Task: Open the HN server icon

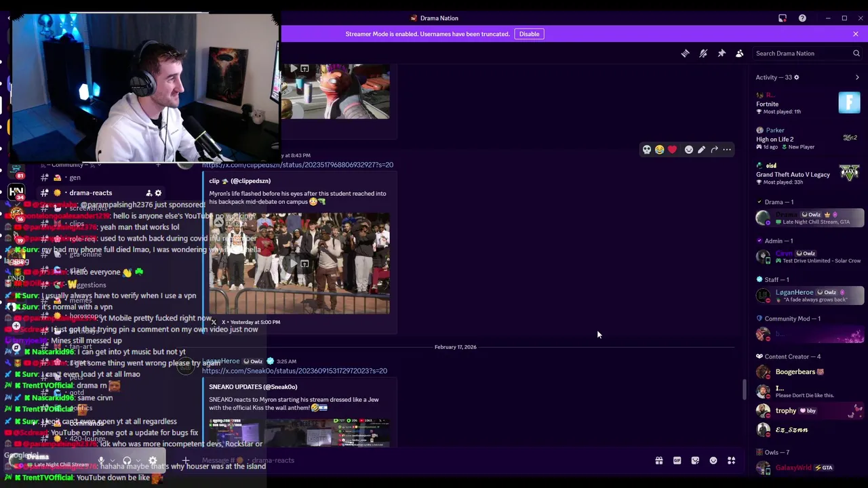Action: 16,192
